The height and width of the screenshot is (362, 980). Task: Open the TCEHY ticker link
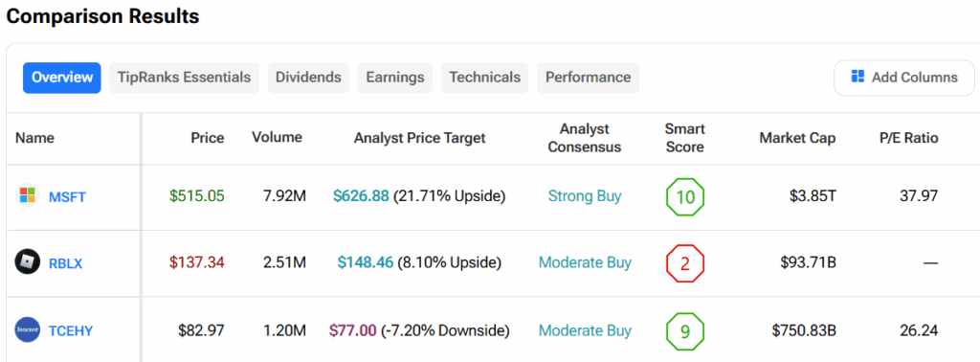pos(71,330)
